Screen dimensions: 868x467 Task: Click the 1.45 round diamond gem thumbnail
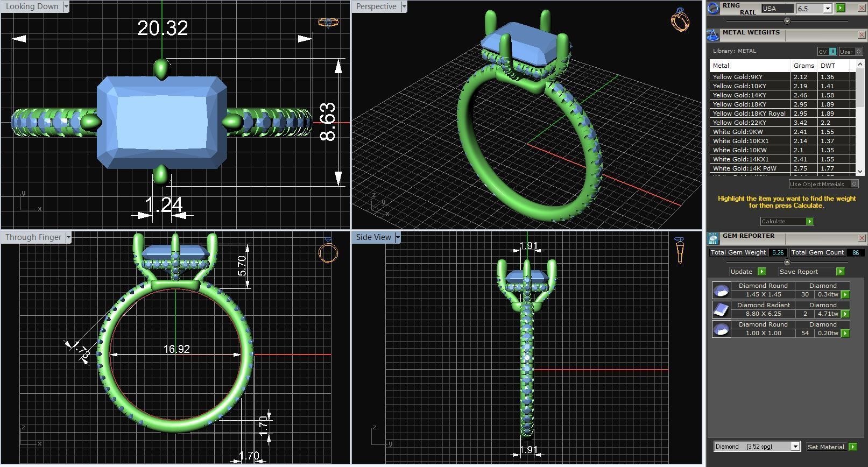coord(721,291)
